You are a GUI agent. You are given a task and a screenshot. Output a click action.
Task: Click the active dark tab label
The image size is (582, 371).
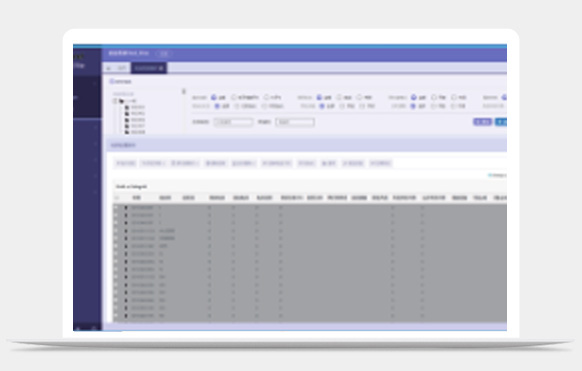pos(145,68)
